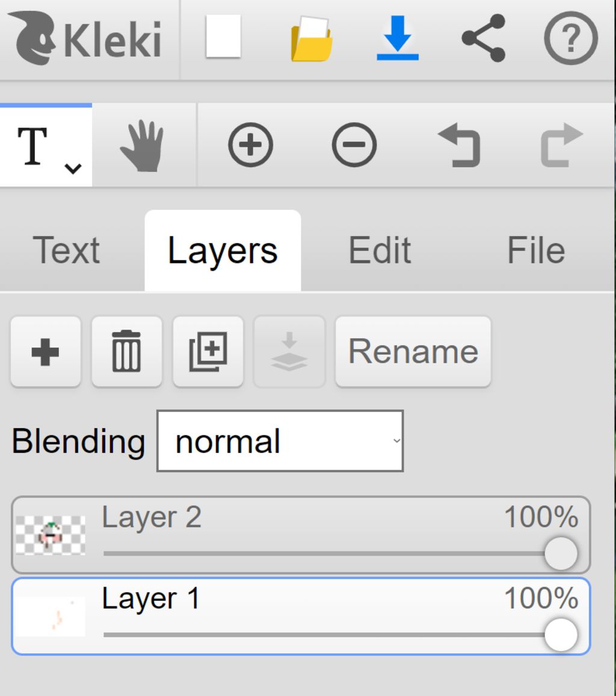Add a new layer
Image resolution: width=616 pixels, height=696 pixels.
click(x=46, y=352)
